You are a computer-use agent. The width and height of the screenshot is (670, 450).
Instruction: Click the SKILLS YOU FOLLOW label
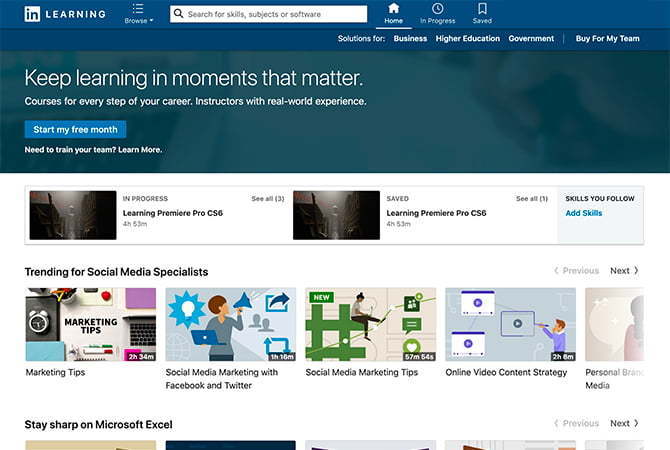pyautogui.click(x=600, y=199)
